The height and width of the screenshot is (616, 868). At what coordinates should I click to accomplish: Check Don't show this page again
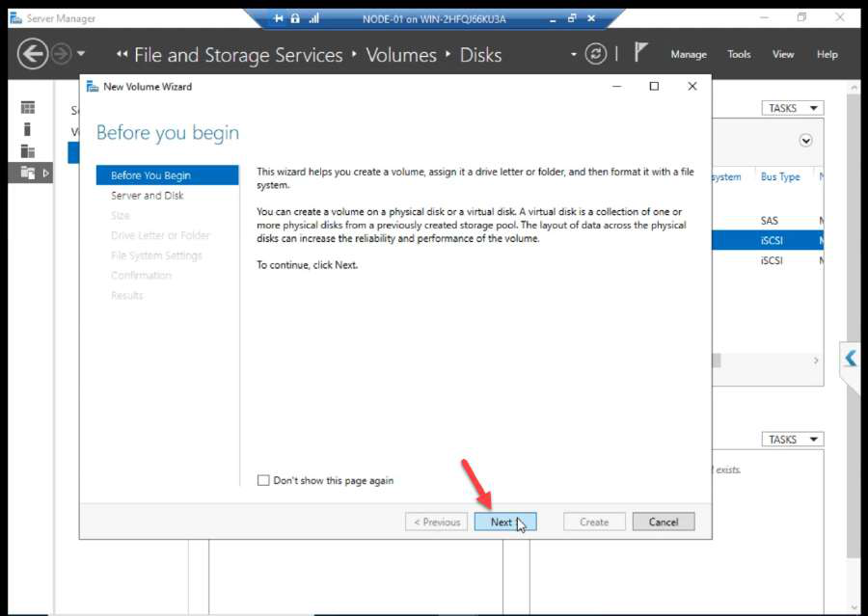tap(263, 480)
